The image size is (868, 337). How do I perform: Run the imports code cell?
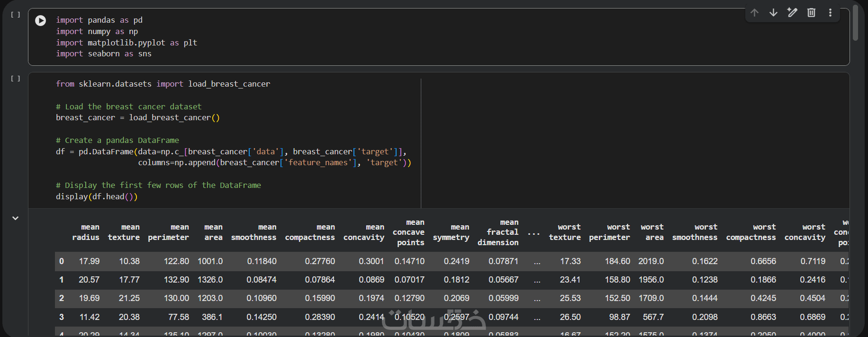[x=41, y=20]
